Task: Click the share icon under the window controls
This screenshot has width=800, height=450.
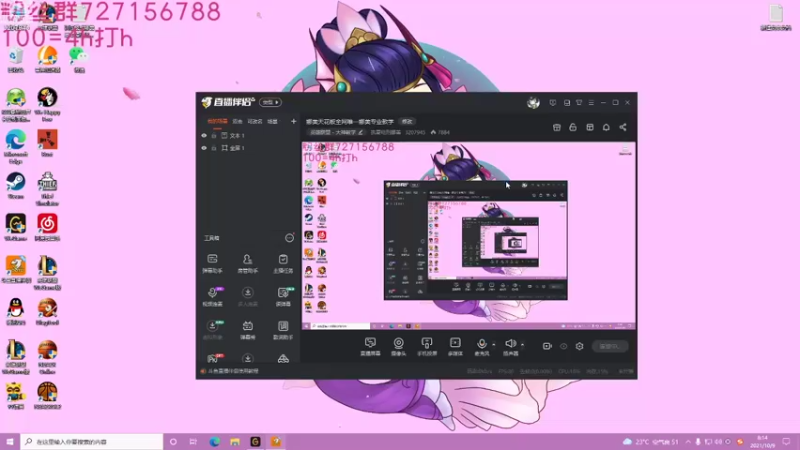Action: click(623, 127)
